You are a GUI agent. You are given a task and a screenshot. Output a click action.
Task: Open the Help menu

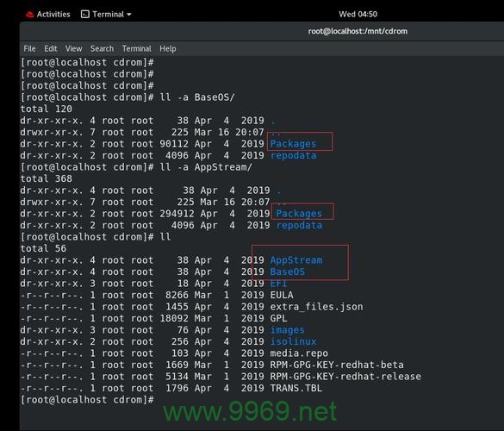click(168, 48)
